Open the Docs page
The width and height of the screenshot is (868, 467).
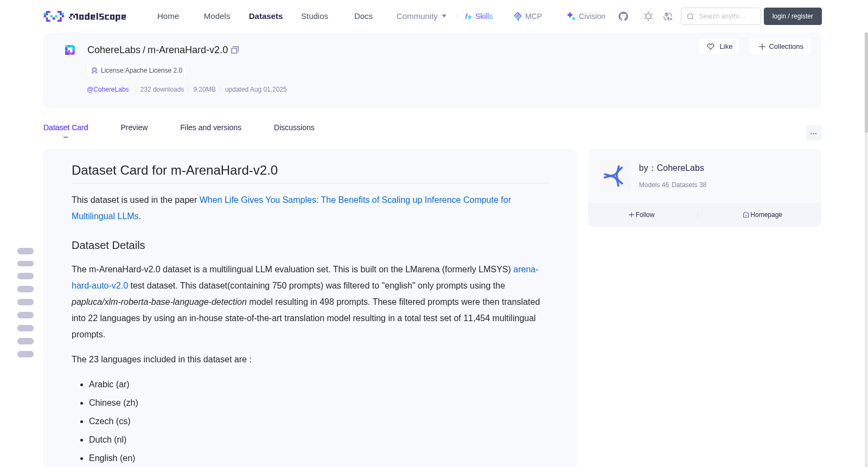point(363,16)
